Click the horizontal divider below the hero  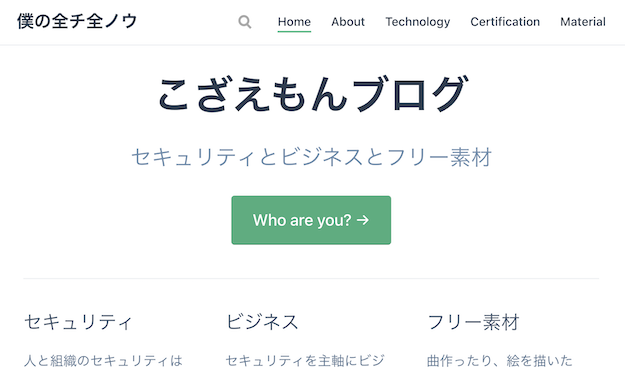point(311,278)
